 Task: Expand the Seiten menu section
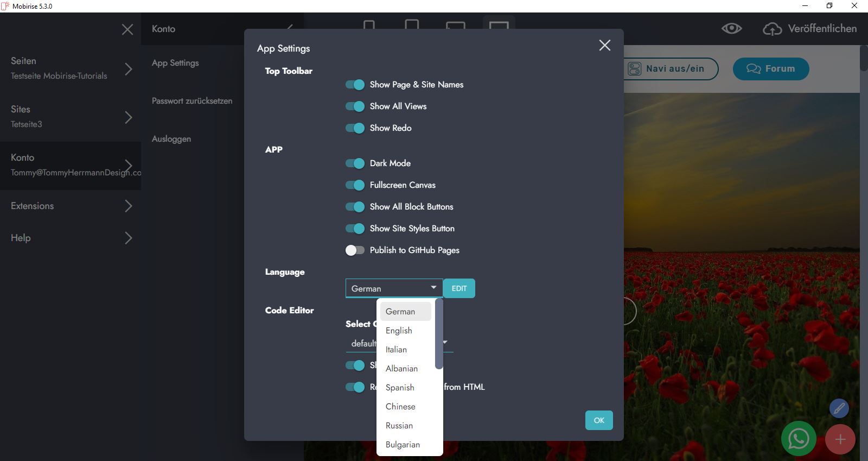pos(128,69)
